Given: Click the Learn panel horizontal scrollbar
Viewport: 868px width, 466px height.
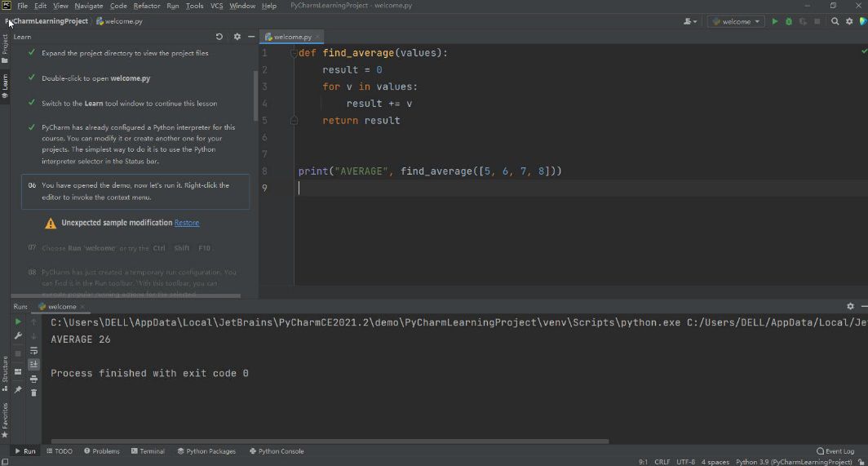Looking at the screenshot, I should pyautogui.click(x=126, y=296).
